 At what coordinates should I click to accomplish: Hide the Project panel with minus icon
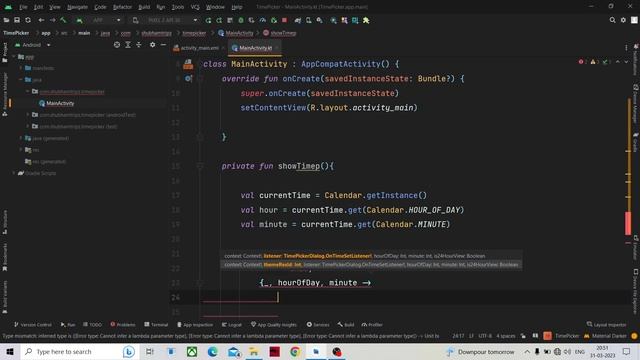pyautogui.click(x=163, y=45)
